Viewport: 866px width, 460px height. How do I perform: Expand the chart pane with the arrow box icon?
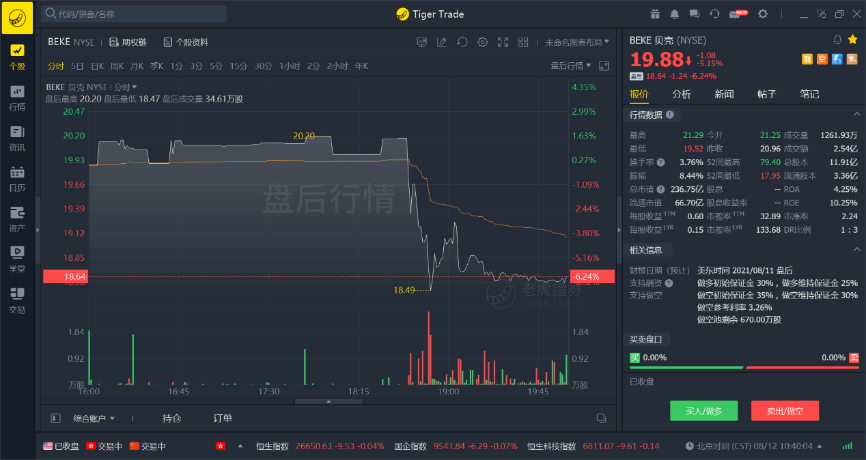604,66
